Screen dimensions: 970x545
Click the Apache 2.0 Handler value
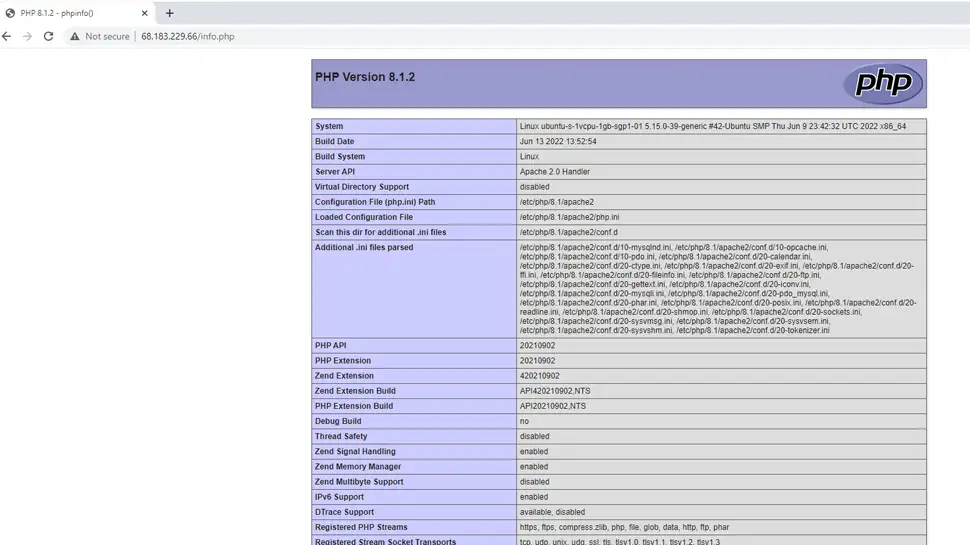click(x=555, y=171)
